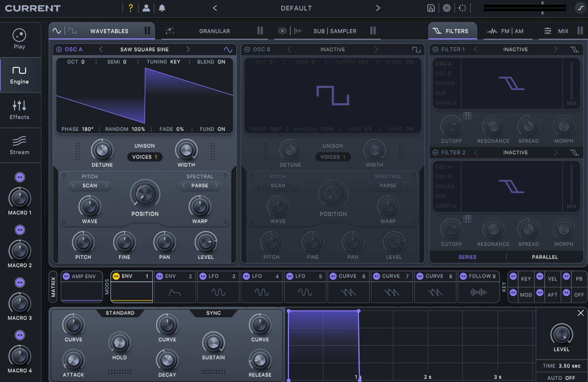Viewport: 588px width, 382px height.
Task: Toggle AUTO OFF in envelope panel
Action: tap(561, 378)
